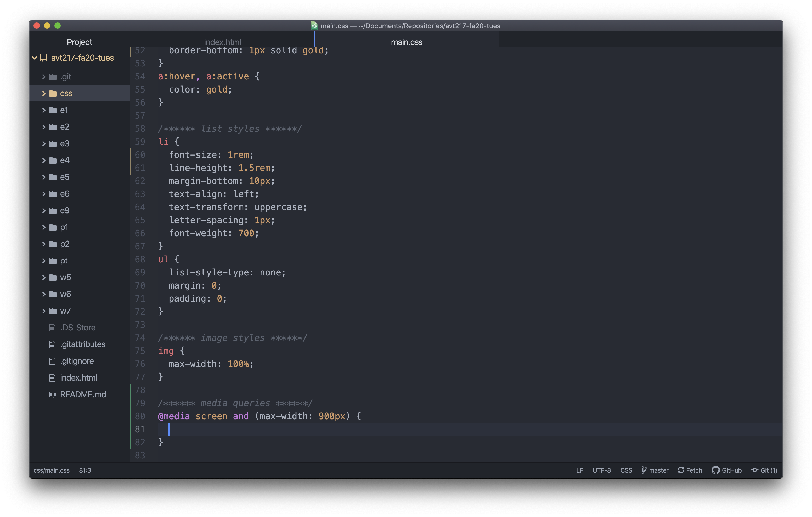Click the 'a:hover, a:active' selector
Image resolution: width=812 pixels, height=517 pixels.
(203, 77)
